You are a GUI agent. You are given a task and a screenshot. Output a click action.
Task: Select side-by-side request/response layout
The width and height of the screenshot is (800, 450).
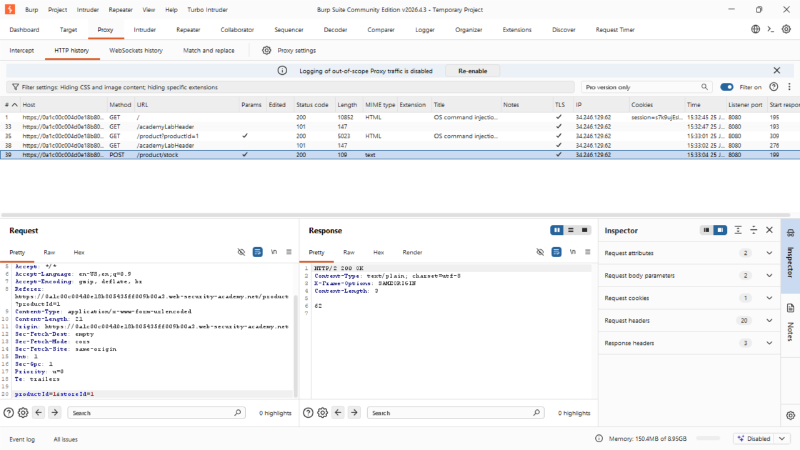(x=557, y=230)
